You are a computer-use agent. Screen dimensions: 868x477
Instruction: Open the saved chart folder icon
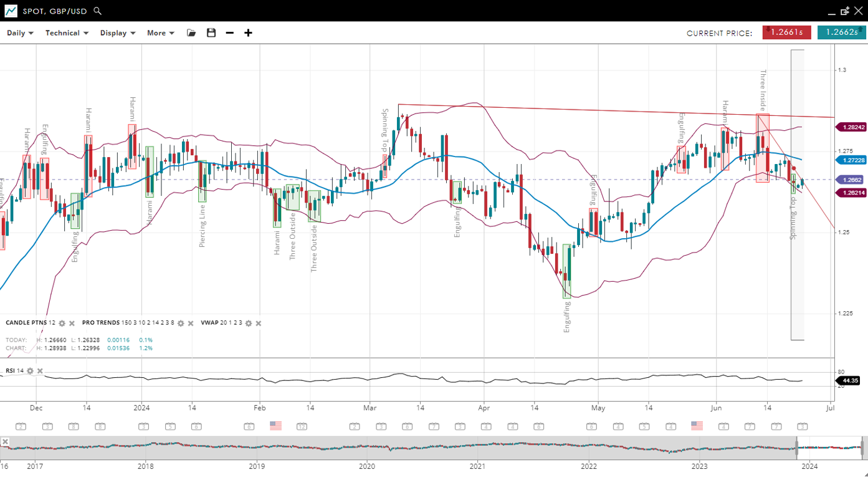[191, 33]
